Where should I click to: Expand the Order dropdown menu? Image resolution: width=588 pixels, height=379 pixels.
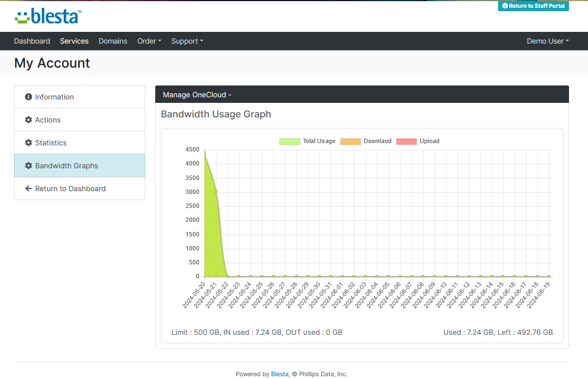(x=149, y=41)
